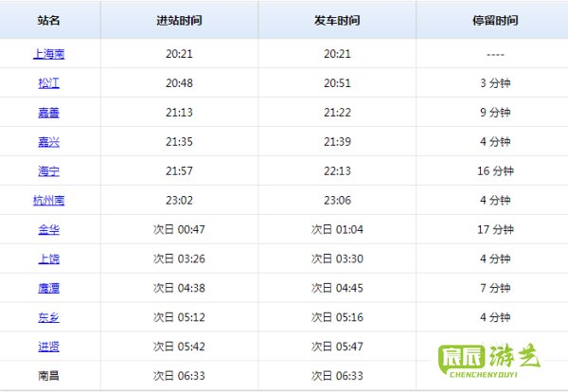Click the 金华 station link
The width and height of the screenshot is (568, 392).
[48, 230]
